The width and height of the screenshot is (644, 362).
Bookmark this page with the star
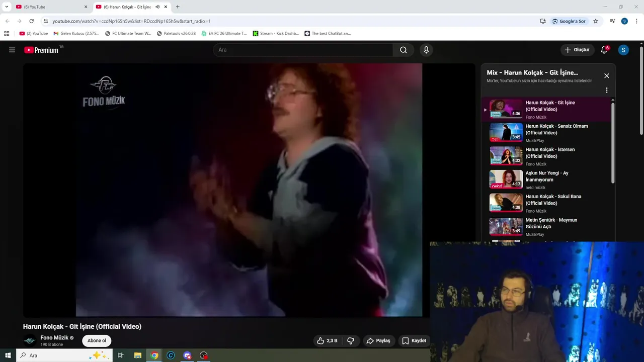(x=596, y=21)
